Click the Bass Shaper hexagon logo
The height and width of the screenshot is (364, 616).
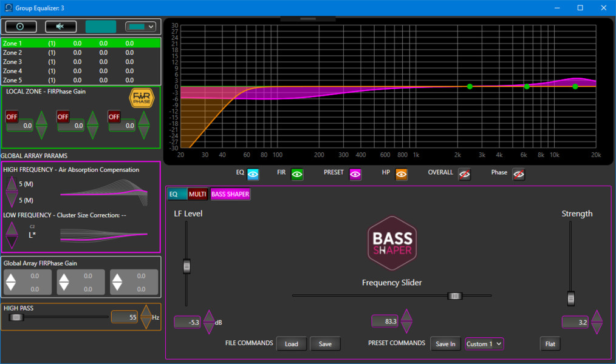click(x=392, y=243)
